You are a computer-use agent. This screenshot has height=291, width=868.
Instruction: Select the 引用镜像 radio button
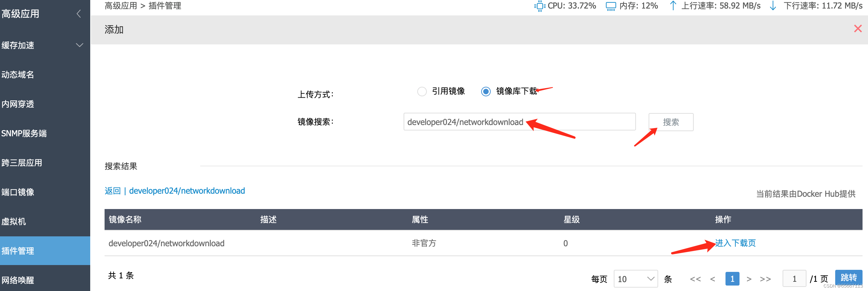(x=422, y=91)
